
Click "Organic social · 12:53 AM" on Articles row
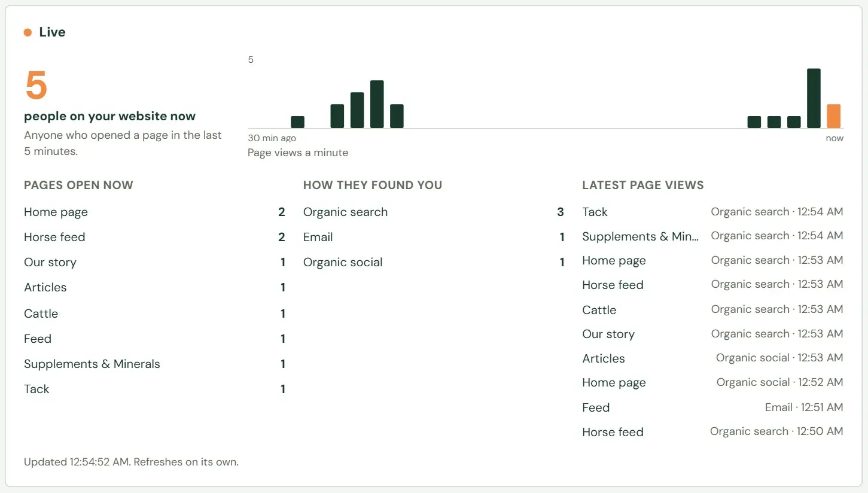pos(779,358)
